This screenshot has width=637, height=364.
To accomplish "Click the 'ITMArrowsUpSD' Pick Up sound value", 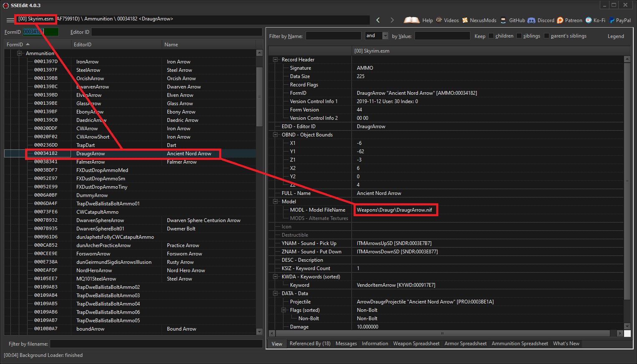I will (394, 243).
